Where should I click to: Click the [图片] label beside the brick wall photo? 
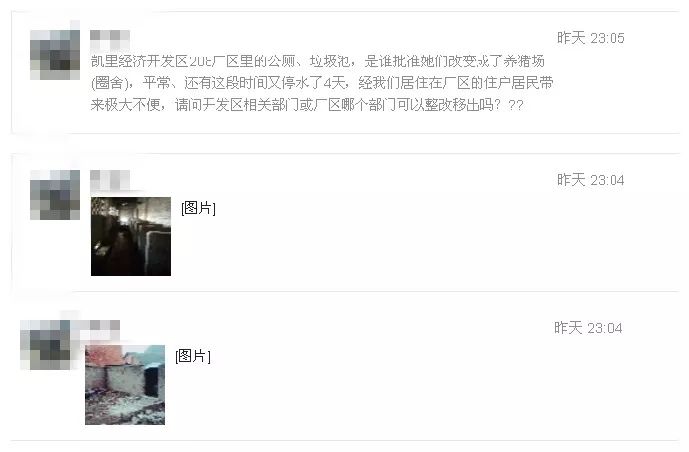[x=193, y=356]
